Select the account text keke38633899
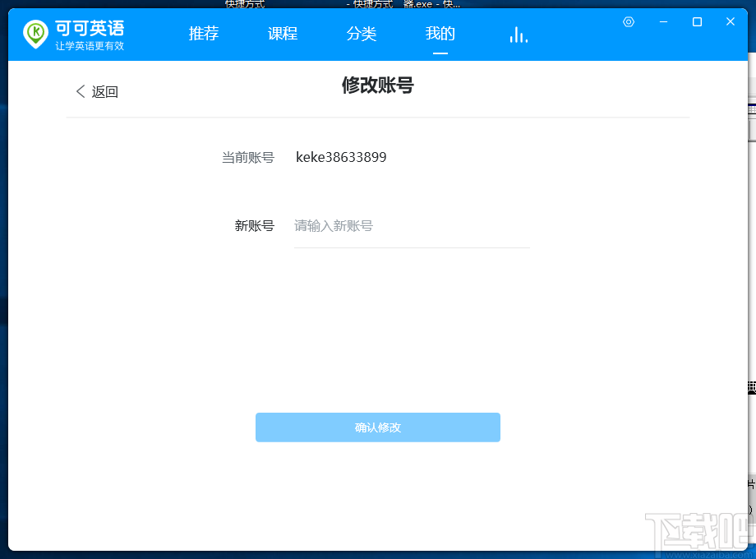 (x=341, y=157)
